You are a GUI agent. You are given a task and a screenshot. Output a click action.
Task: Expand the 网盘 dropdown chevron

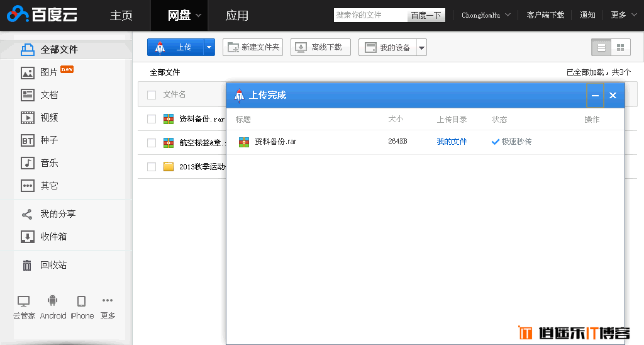[198, 16]
